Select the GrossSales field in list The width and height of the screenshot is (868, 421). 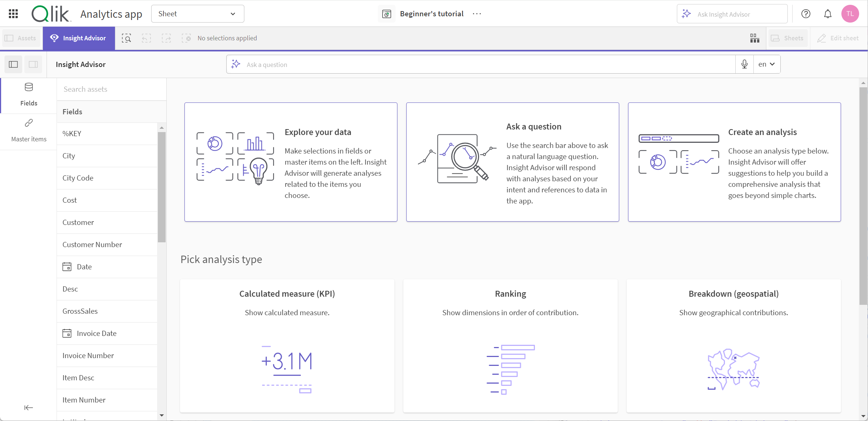80,311
